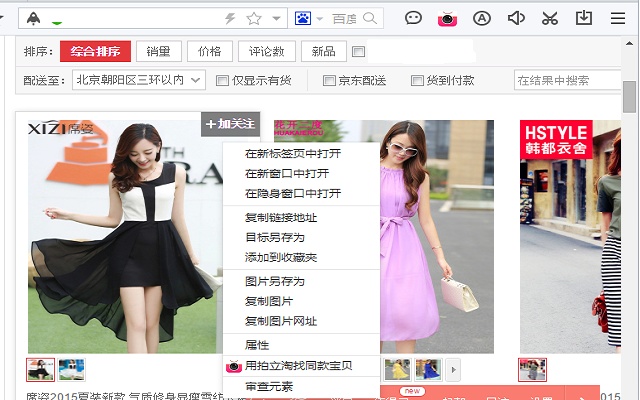Expand the address bar dropdown arrow
The height and width of the screenshot is (400, 640).
pyautogui.click(x=276, y=18)
